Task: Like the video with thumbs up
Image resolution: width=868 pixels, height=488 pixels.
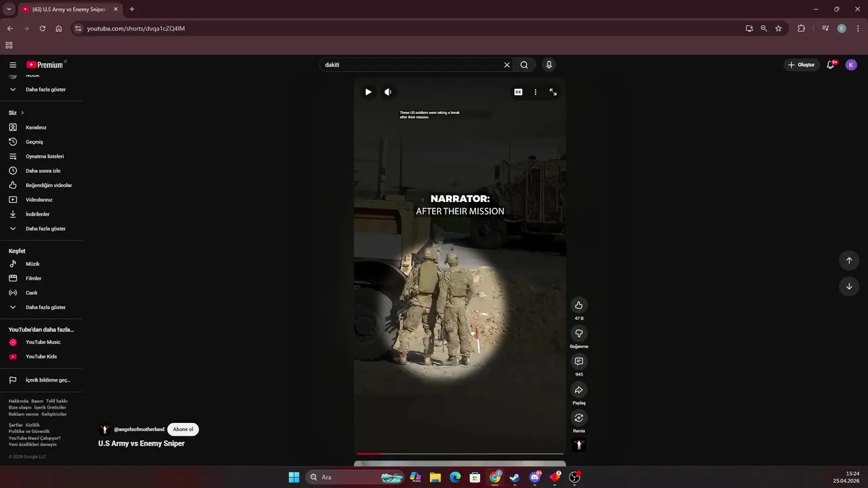Action: pyautogui.click(x=578, y=305)
